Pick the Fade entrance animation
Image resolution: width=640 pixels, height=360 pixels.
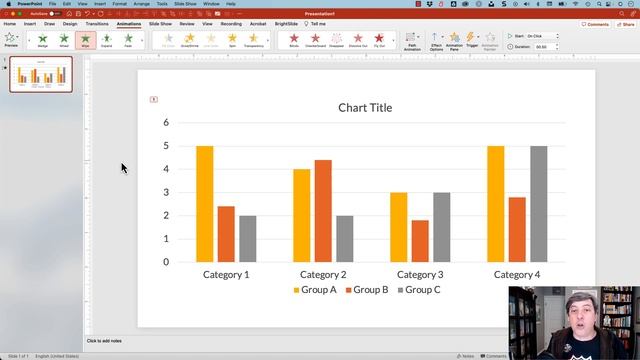pyautogui.click(x=128, y=40)
